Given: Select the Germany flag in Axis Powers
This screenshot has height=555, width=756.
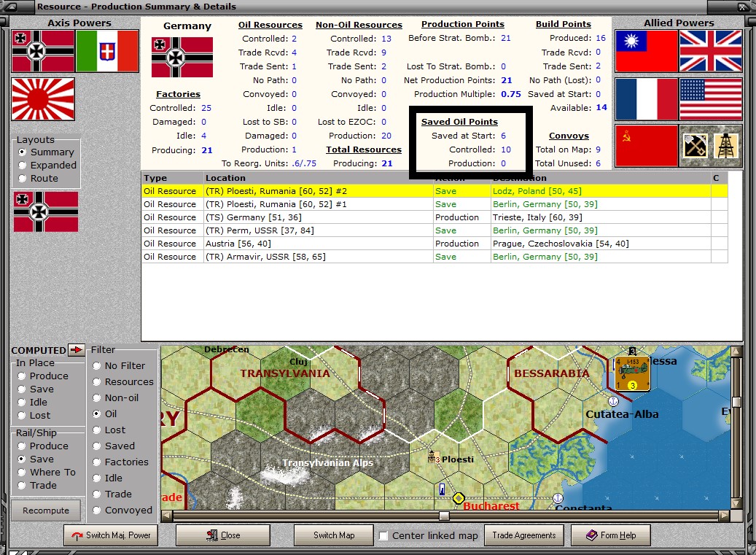Looking at the screenshot, I should coord(43,51).
